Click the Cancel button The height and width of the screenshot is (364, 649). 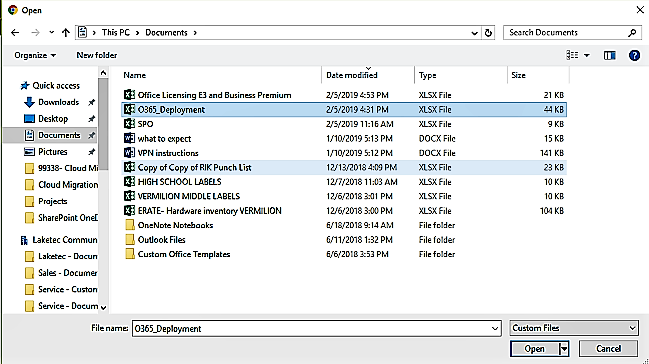tap(608, 349)
